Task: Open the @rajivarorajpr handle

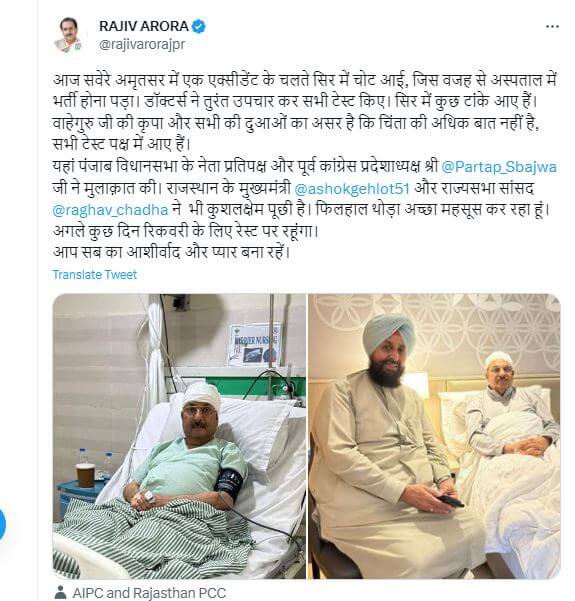Action: 142,44
